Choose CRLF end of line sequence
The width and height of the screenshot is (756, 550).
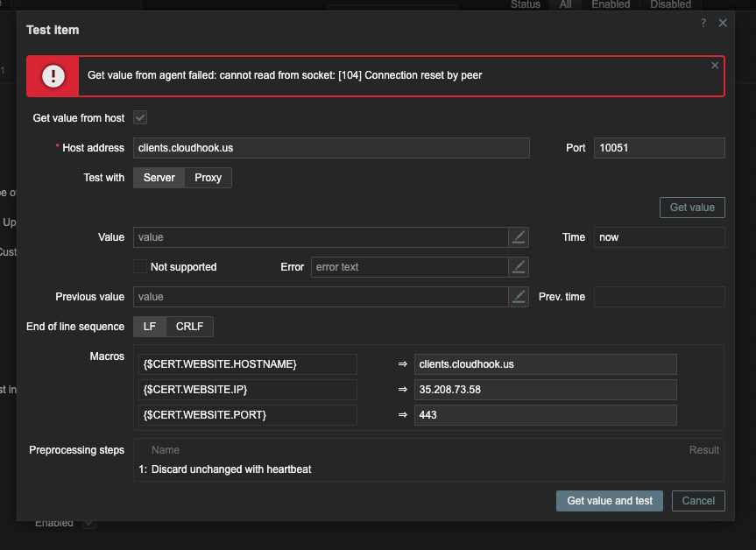[x=189, y=327]
